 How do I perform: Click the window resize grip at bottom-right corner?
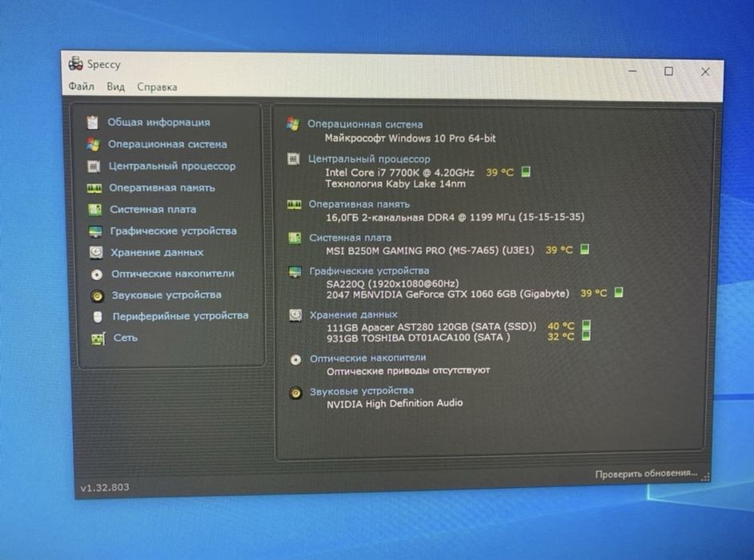706,477
